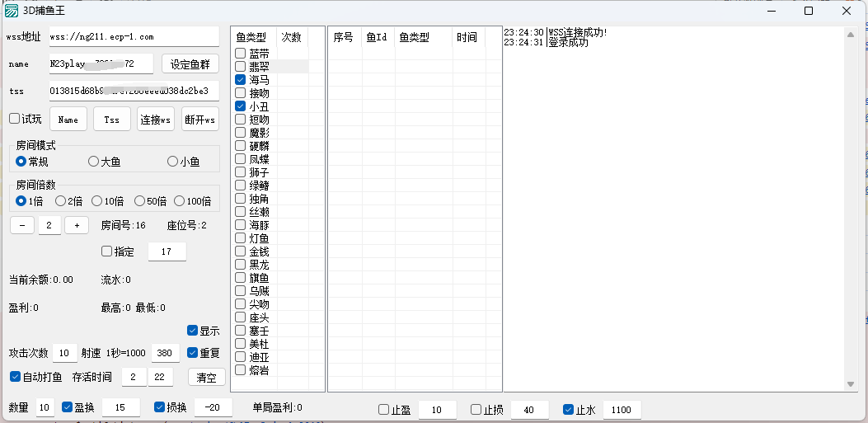Enable the 试玩 checkbox
Screen dimensions: 868x423
pyautogui.click(x=15, y=119)
